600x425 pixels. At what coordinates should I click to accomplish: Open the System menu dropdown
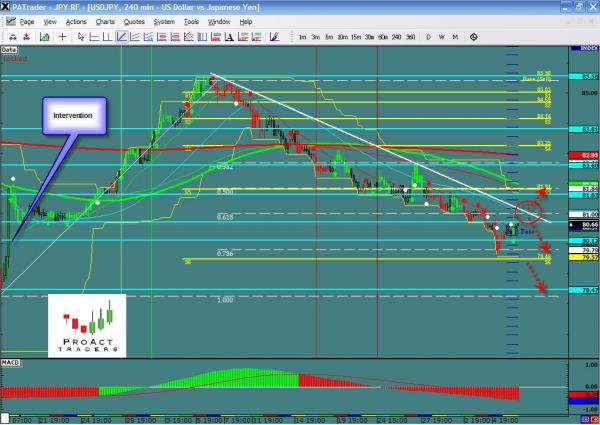[166, 20]
